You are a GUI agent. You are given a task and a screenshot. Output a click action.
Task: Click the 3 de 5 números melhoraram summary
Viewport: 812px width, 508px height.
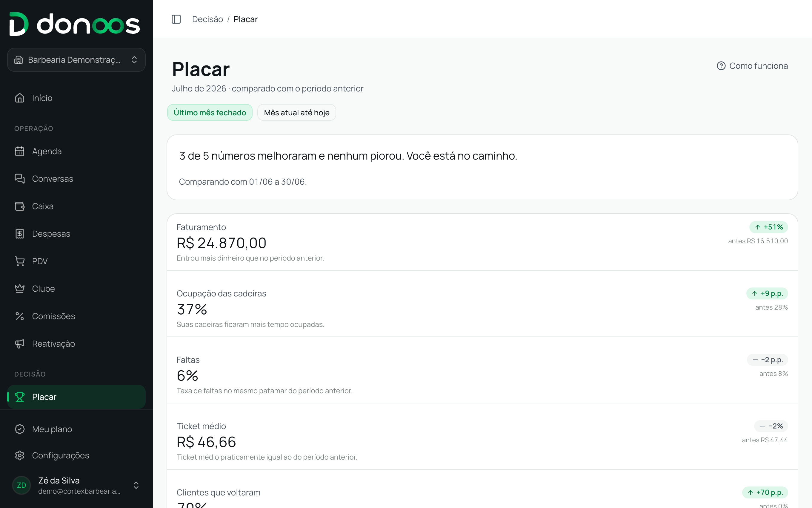pyautogui.click(x=348, y=156)
